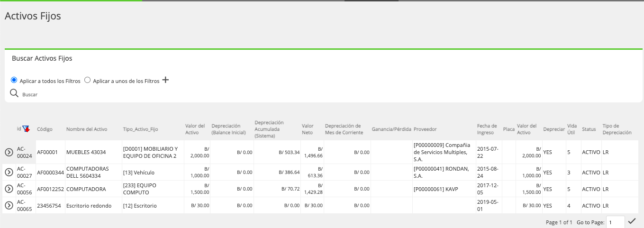Click code cell AF0012252
Screen dimensions: 644x228
coord(50,189)
